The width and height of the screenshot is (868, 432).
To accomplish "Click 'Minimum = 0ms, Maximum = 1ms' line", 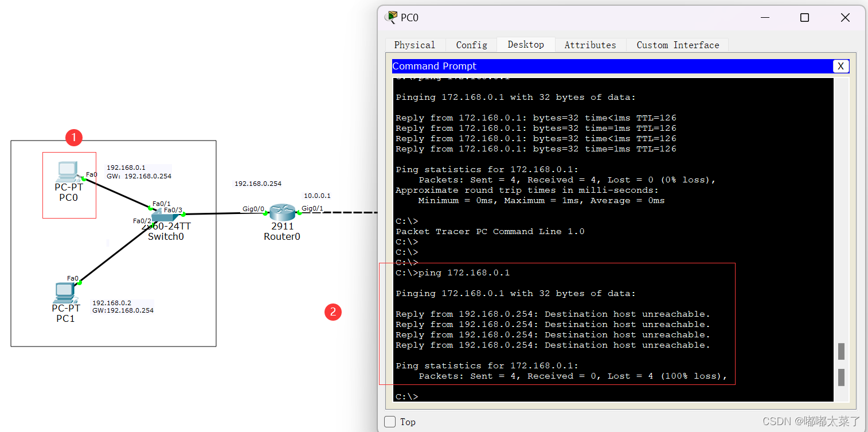I will pos(541,200).
